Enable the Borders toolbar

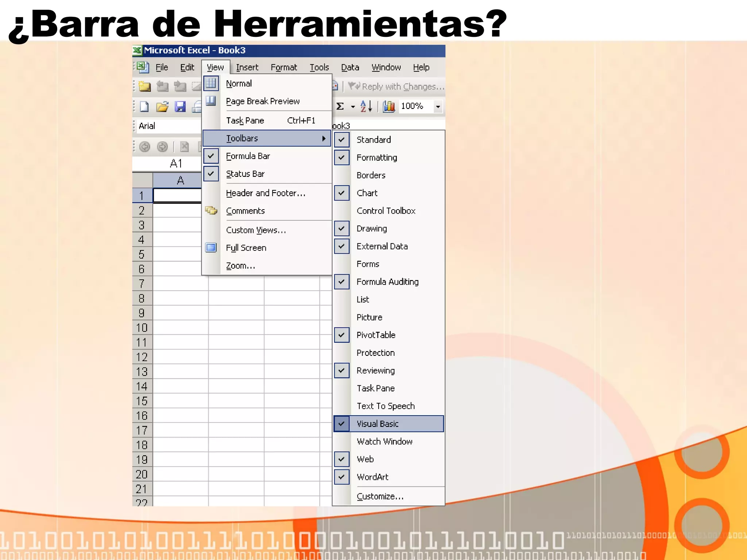point(389,175)
